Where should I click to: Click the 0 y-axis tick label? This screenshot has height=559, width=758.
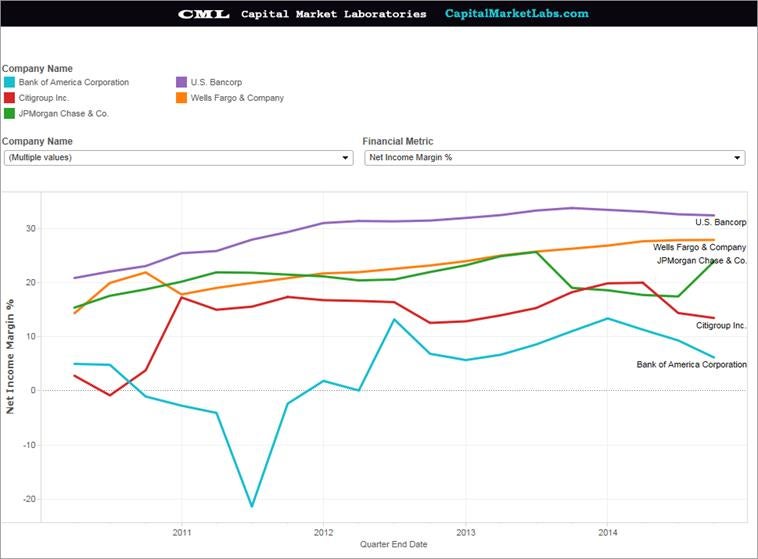pyautogui.click(x=33, y=390)
